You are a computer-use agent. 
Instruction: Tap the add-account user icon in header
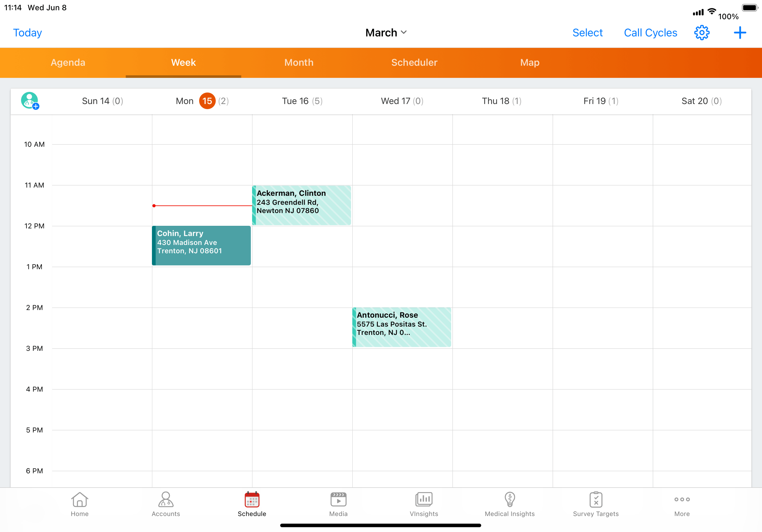[30, 100]
